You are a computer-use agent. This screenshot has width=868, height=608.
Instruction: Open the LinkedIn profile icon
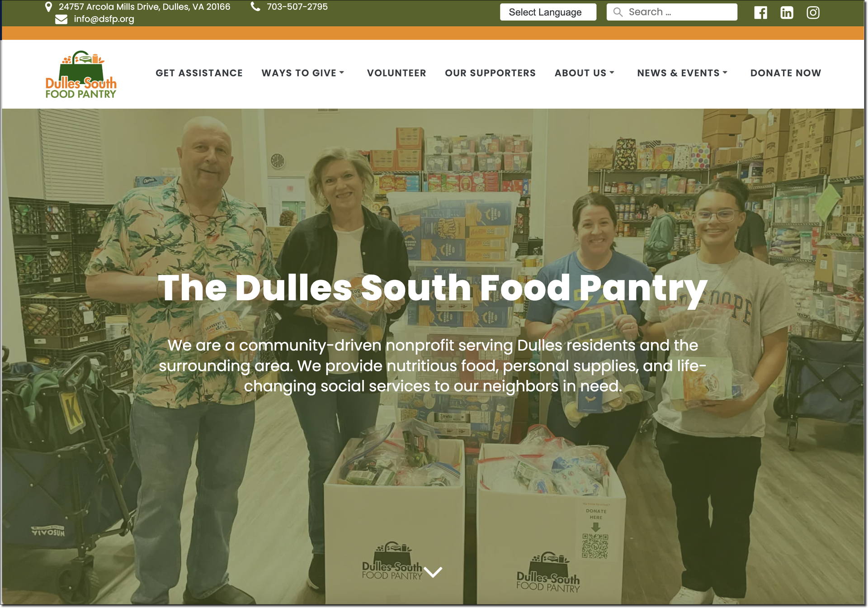click(787, 13)
